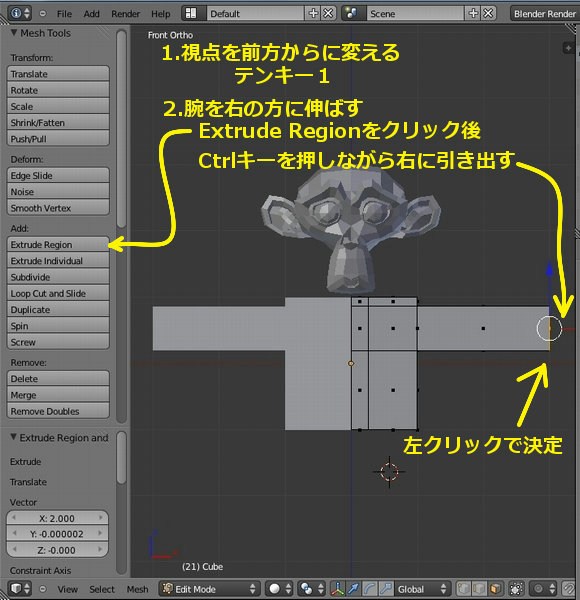Open the Delete menu button

[x=58, y=378]
